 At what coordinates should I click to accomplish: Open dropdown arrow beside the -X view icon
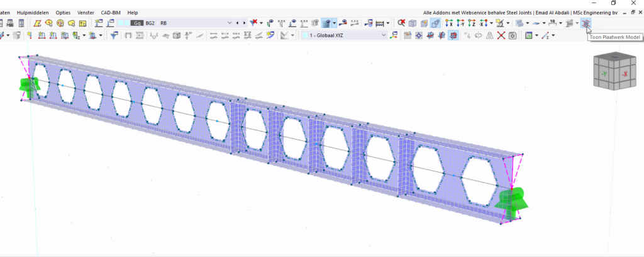(x=491, y=23)
